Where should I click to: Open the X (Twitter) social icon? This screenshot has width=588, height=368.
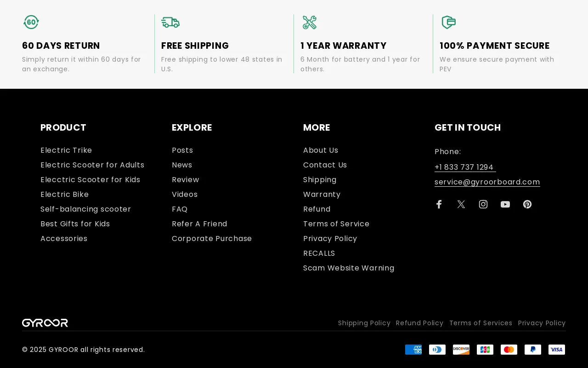(x=460, y=204)
